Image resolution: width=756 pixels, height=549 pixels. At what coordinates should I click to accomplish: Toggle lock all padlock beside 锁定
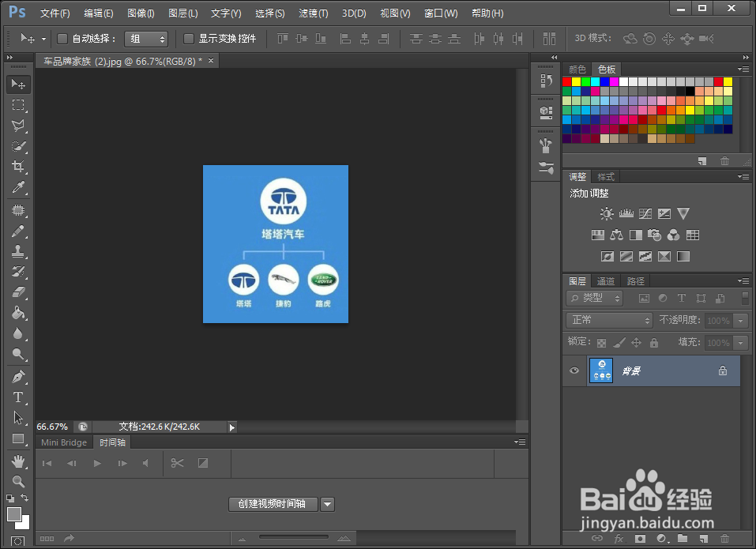pos(654,343)
